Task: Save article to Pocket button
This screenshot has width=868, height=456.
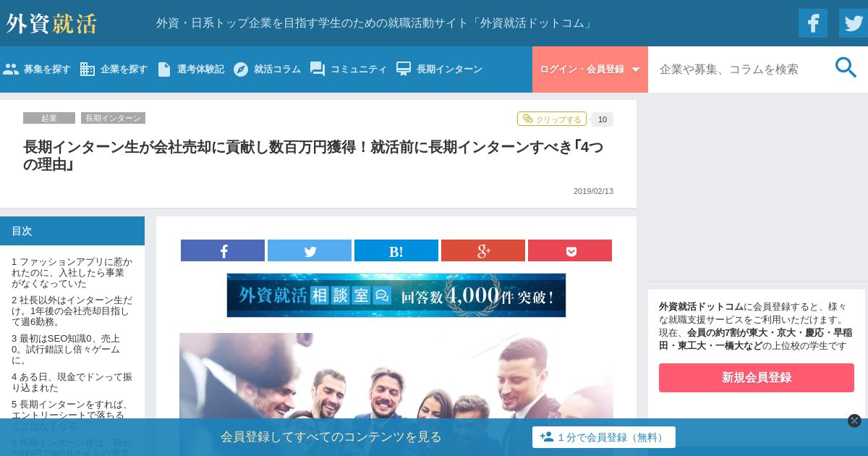Action: pos(570,250)
